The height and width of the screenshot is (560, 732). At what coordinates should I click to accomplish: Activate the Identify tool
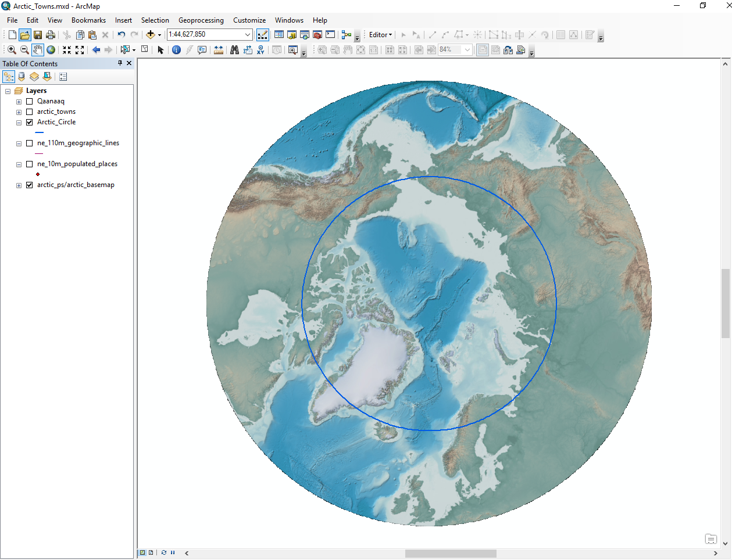[176, 50]
